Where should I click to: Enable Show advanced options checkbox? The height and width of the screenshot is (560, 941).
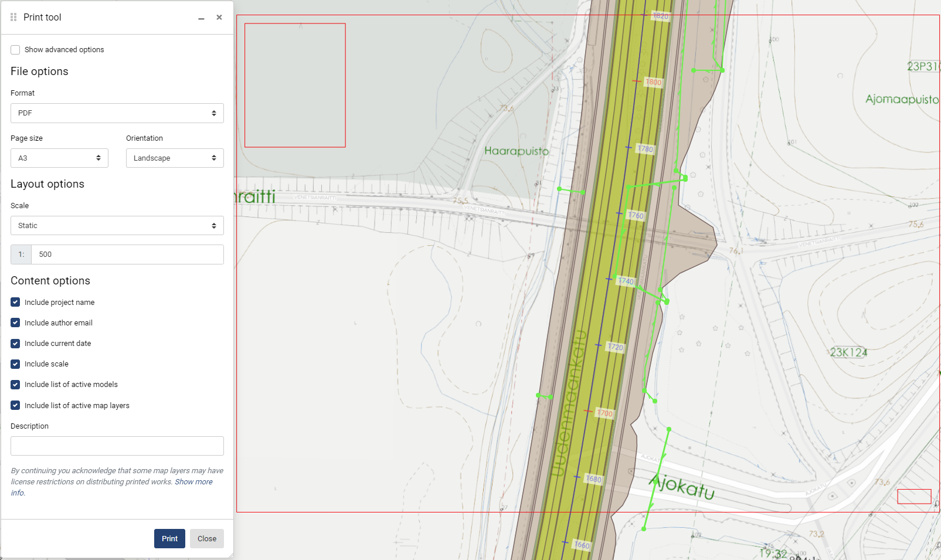coord(15,50)
